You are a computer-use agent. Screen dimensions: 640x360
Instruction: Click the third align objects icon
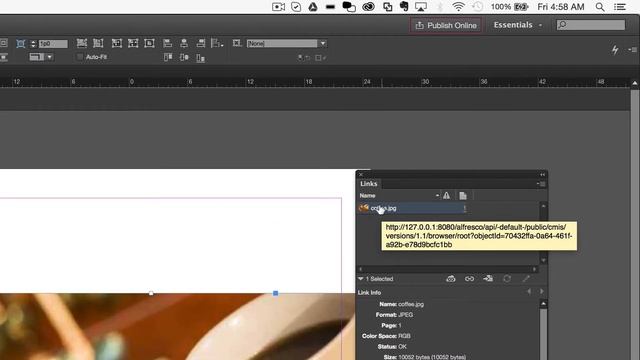[x=200, y=43]
